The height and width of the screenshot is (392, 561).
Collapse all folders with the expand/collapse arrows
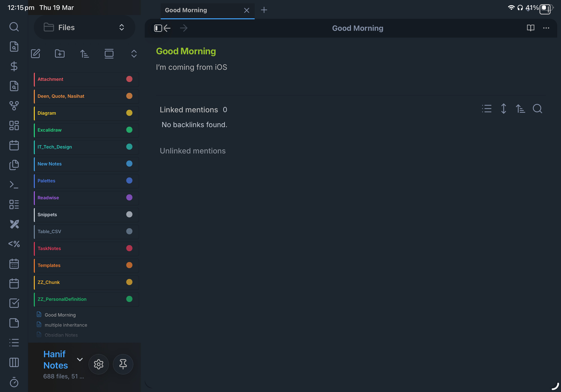134,54
